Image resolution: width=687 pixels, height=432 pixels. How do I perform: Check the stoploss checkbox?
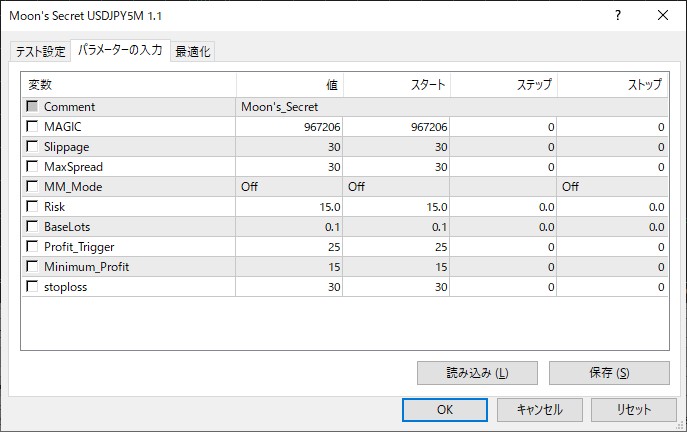pyautogui.click(x=33, y=287)
